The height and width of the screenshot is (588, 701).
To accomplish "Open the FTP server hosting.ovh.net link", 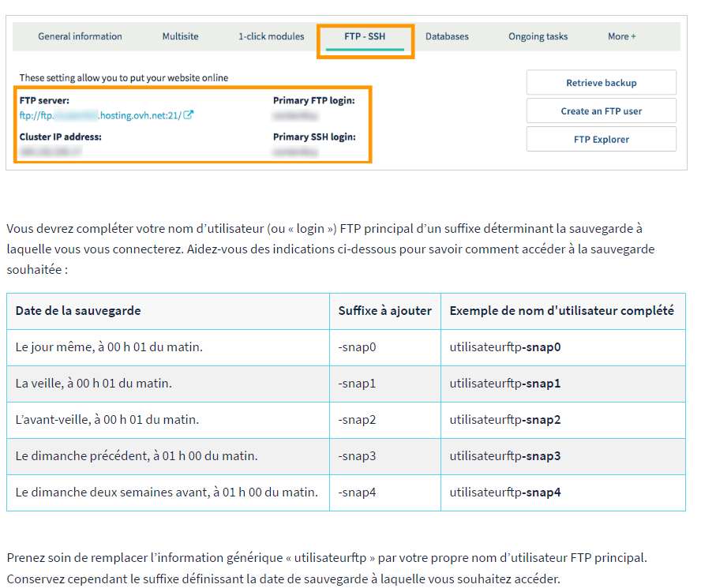I will pos(100,115).
